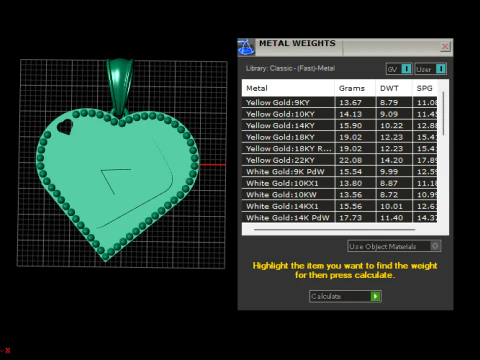Select the White Gold:10KW row
The height and width of the screenshot is (360, 480).
tap(339, 195)
